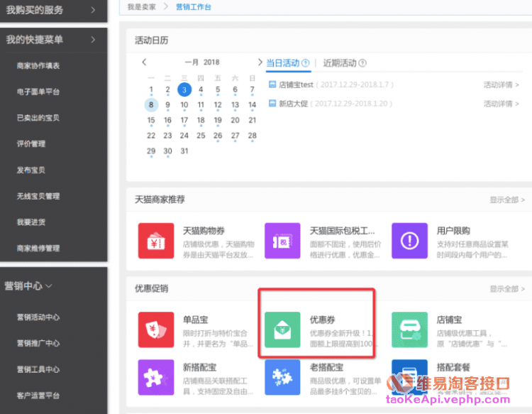The height and width of the screenshot is (414, 532).
Task: Open the 老搭配宝 blue puzzle icon
Action: pos(282,377)
